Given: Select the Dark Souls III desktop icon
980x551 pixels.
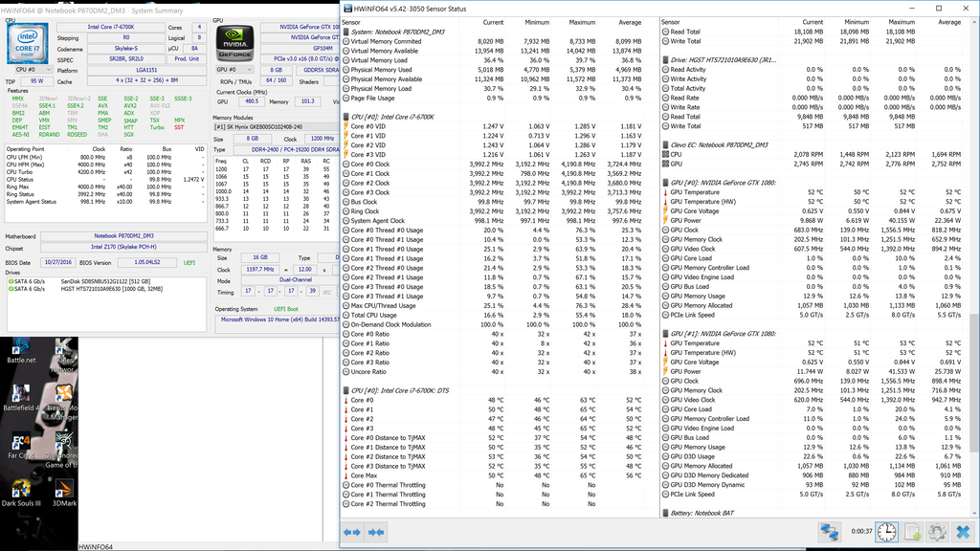Looking at the screenshot, I should pos(21,493).
